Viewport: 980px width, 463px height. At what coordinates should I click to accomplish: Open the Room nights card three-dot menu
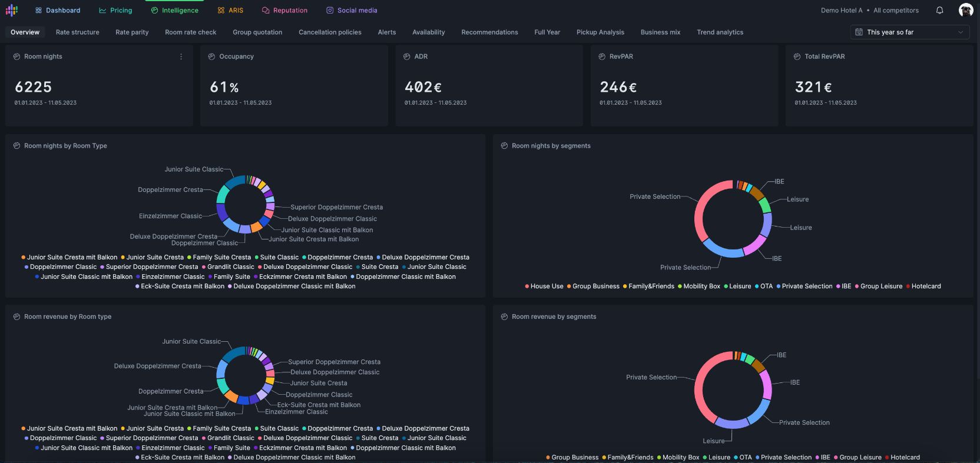tap(181, 56)
